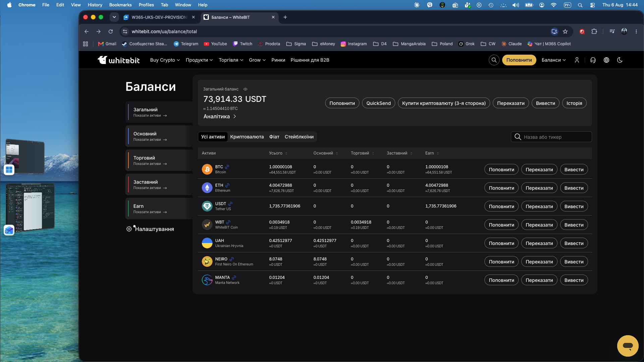Click the WhiteBIT logo
This screenshot has width=644, height=362.
(x=119, y=60)
